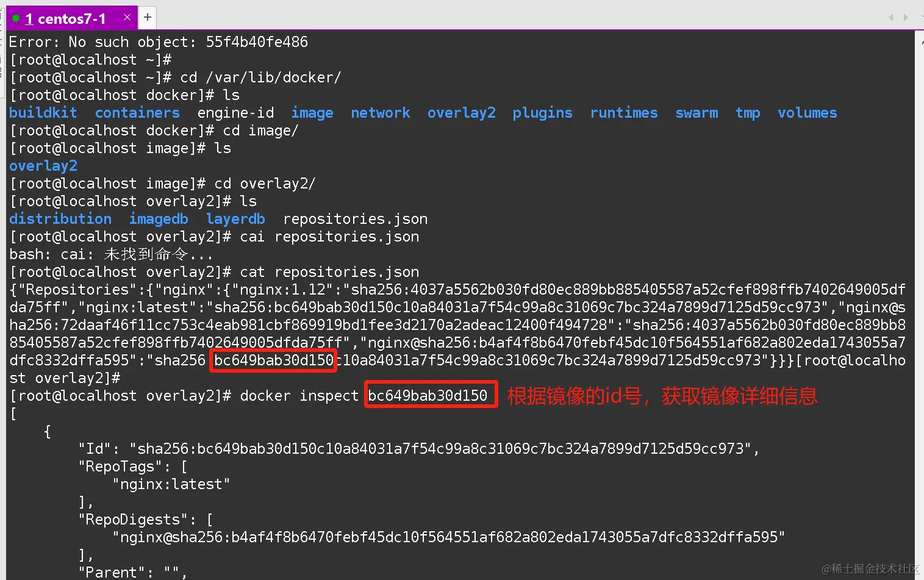The image size is (924, 580).
Task: Click 'runtimes' in the docker directory listing
Action: [624, 113]
